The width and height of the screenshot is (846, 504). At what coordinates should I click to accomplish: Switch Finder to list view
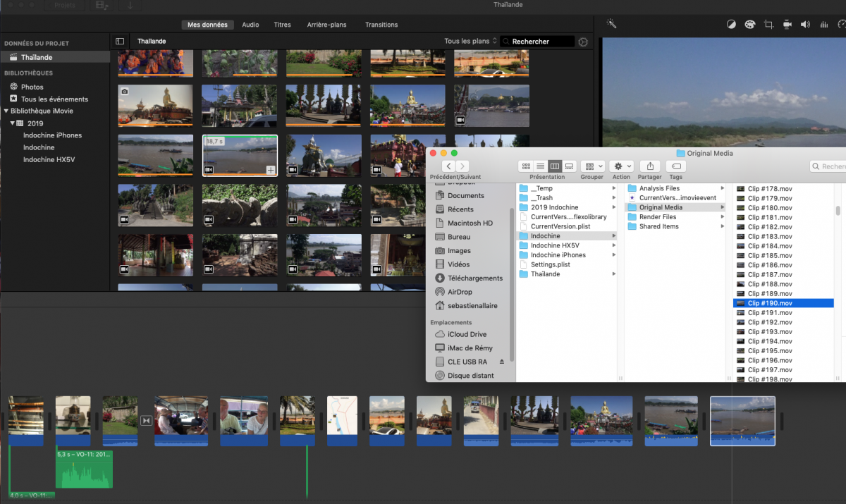[540, 166]
